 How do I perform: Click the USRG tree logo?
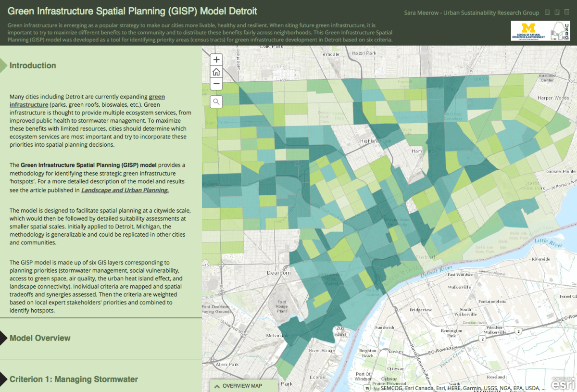559,31
